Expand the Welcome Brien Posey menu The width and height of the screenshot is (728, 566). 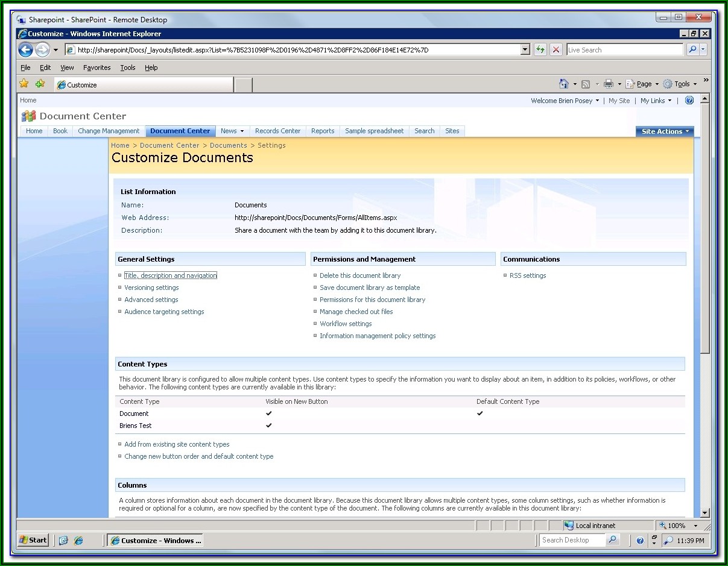(x=565, y=101)
